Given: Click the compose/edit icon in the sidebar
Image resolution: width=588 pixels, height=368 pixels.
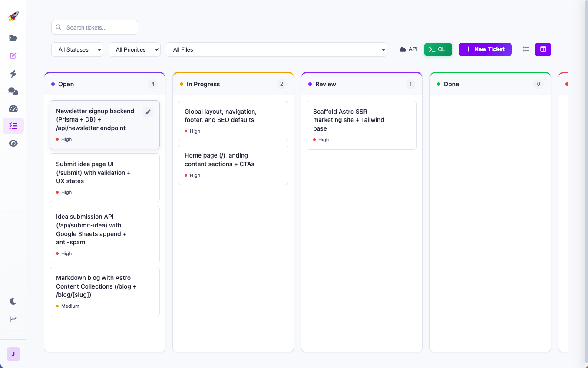Looking at the screenshot, I should [13, 56].
